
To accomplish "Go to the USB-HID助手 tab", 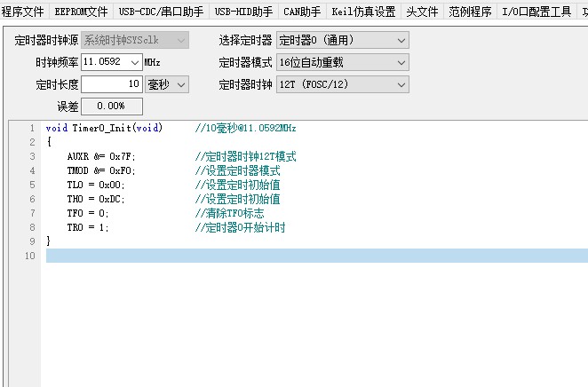I will click(243, 12).
